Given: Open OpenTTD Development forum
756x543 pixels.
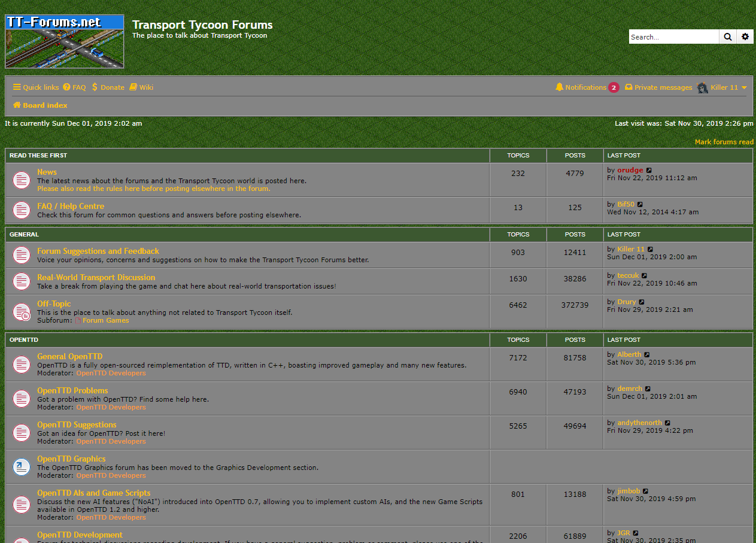Looking at the screenshot, I should (x=80, y=535).
